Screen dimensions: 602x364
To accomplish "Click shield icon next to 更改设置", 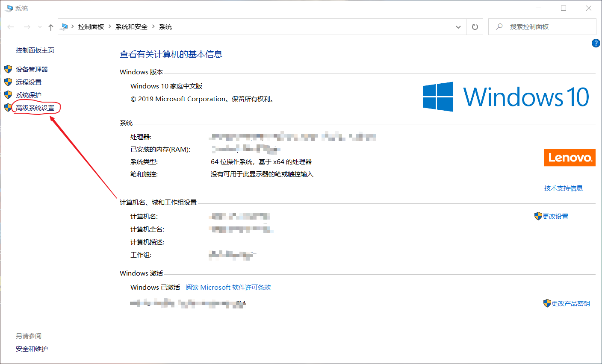I will pyautogui.click(x=538, y=216).
